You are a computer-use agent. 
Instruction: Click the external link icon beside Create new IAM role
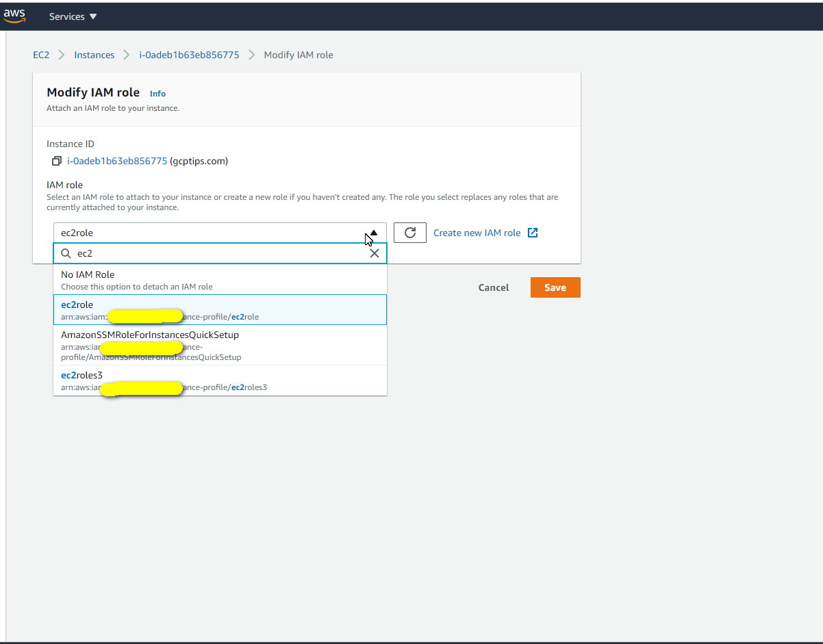click(x=533, y=233)
